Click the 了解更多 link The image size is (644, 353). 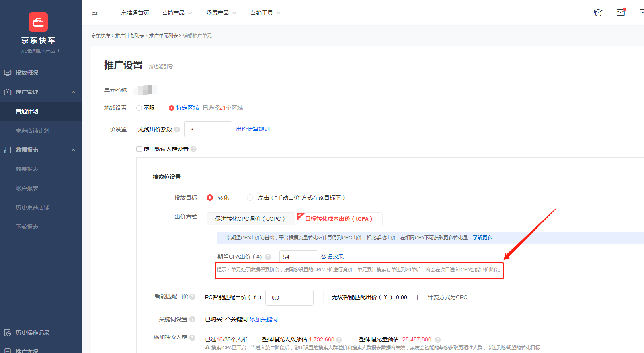pyautogui.click(x=482, y=238)
